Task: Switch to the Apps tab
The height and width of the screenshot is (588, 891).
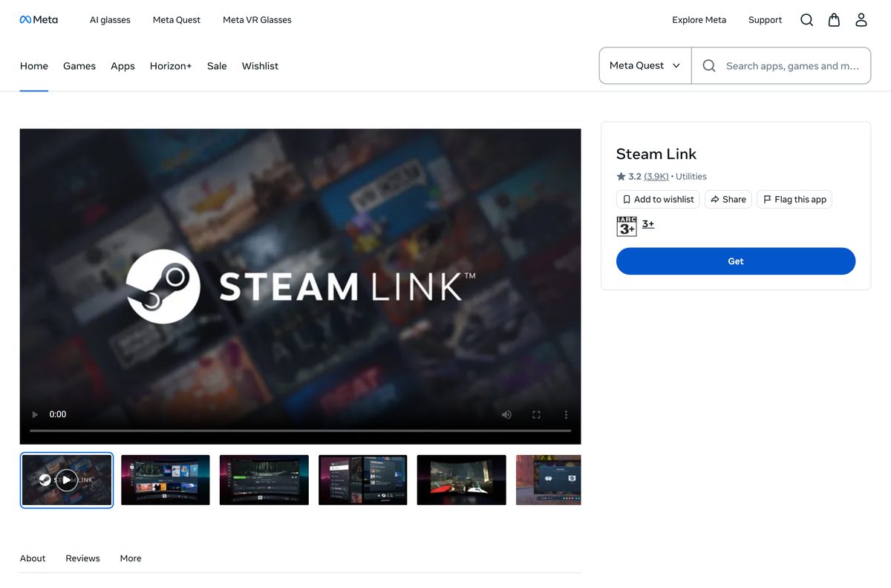Action: [x=123, y=66]
